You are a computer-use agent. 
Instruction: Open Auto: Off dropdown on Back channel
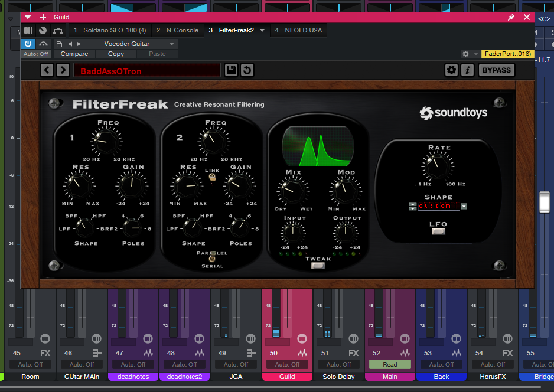pos(442,364)
